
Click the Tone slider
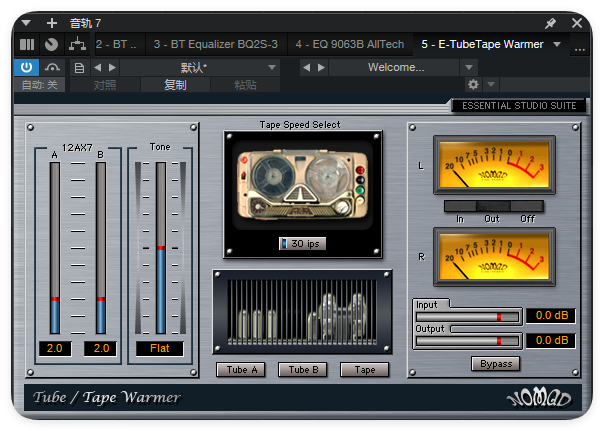[161, 248]
